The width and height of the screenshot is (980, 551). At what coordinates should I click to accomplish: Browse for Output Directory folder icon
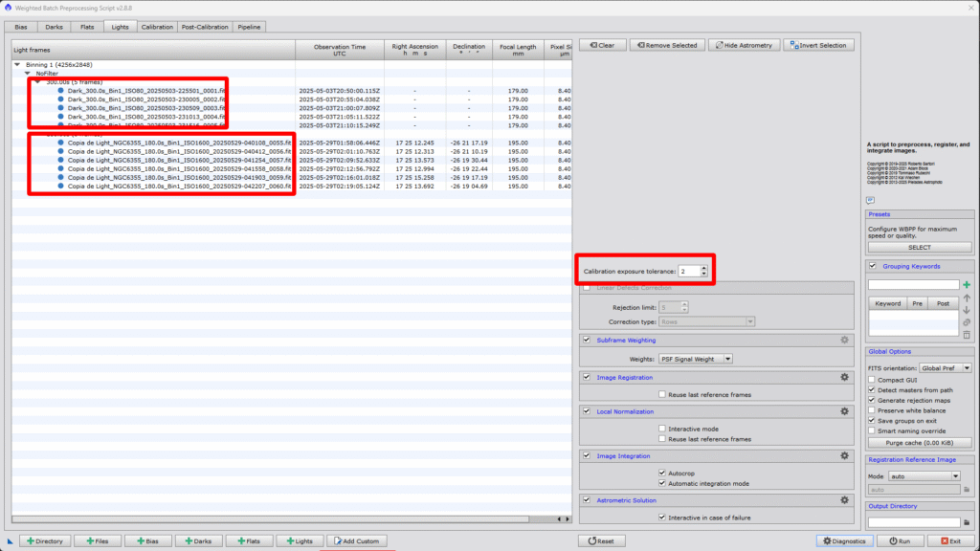click(967, 522)
